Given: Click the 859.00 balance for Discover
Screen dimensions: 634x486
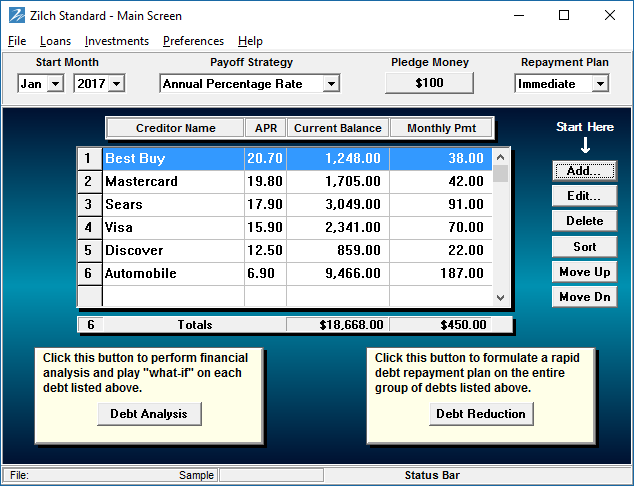Looking at the screenshot, I should click(x=338, y=250).
